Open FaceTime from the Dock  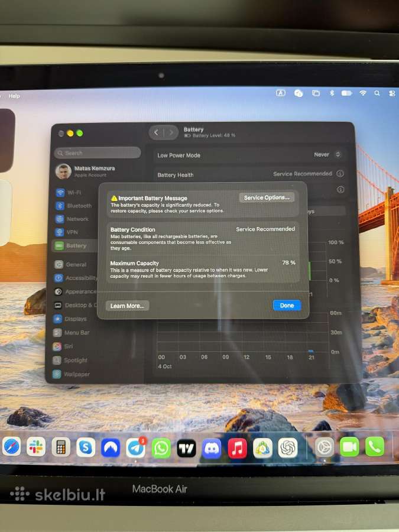349,446
